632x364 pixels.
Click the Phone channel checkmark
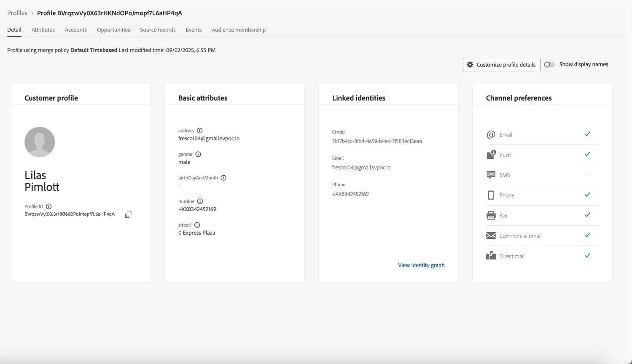click(x=587, y=195)
